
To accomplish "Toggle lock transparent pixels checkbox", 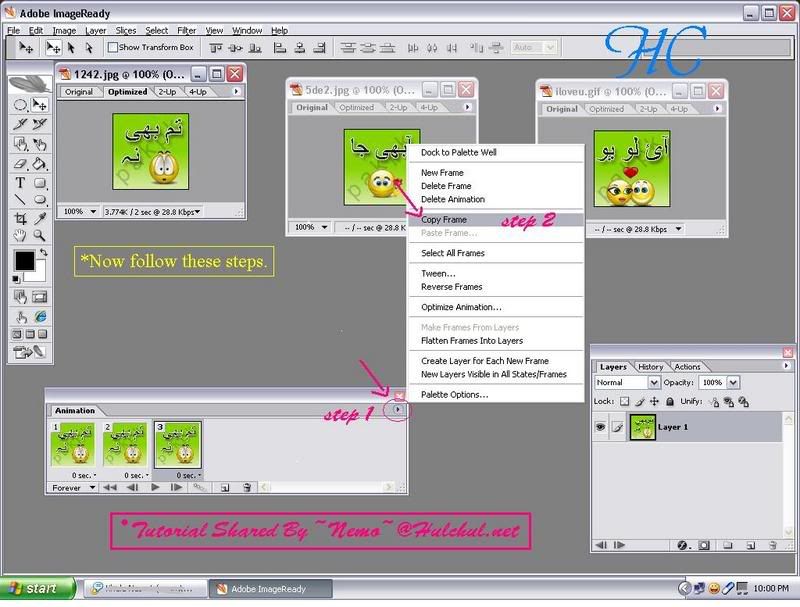I will pos(624,401).
